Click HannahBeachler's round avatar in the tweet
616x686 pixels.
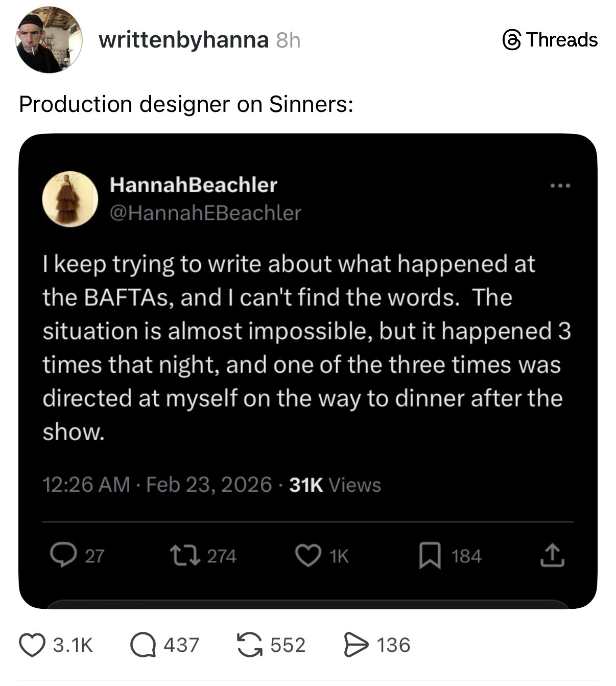[70, 198]
